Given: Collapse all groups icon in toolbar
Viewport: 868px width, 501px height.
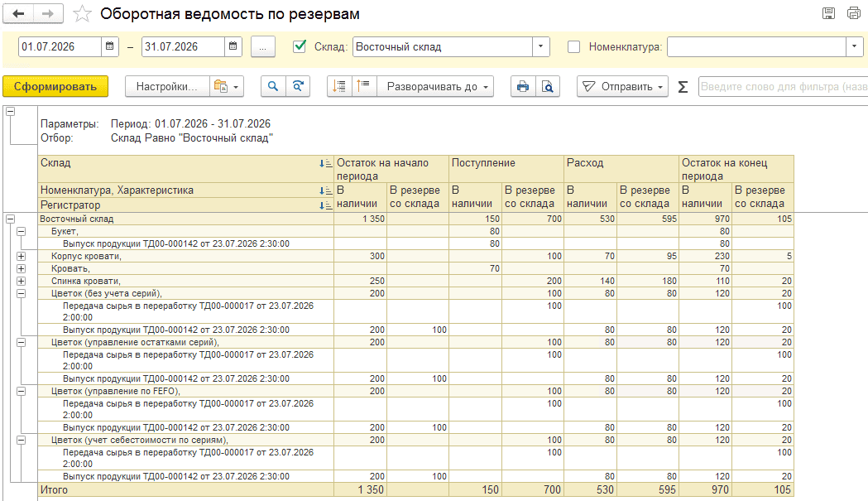Looking at the screenshot, I should (339, 86).
